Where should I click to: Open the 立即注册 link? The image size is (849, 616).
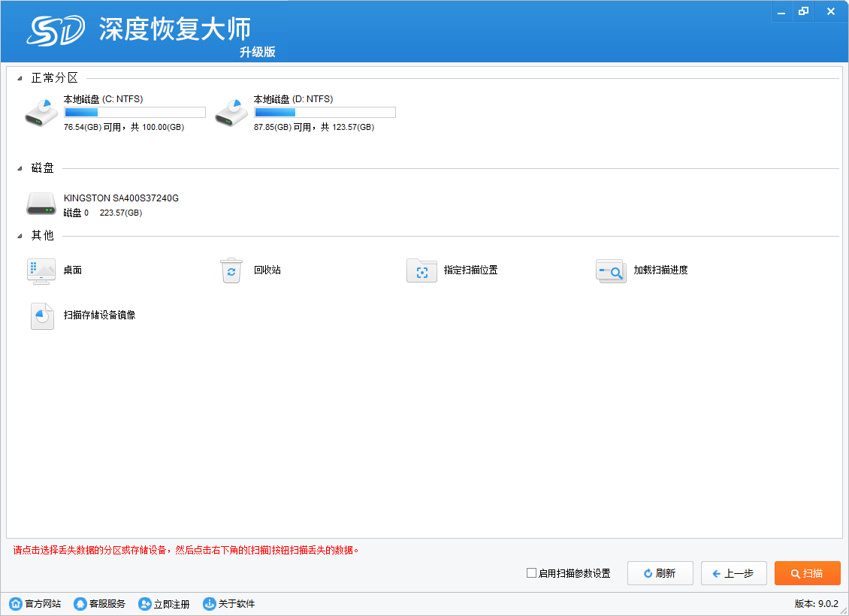pyautogui.click(x=171, y=604)
